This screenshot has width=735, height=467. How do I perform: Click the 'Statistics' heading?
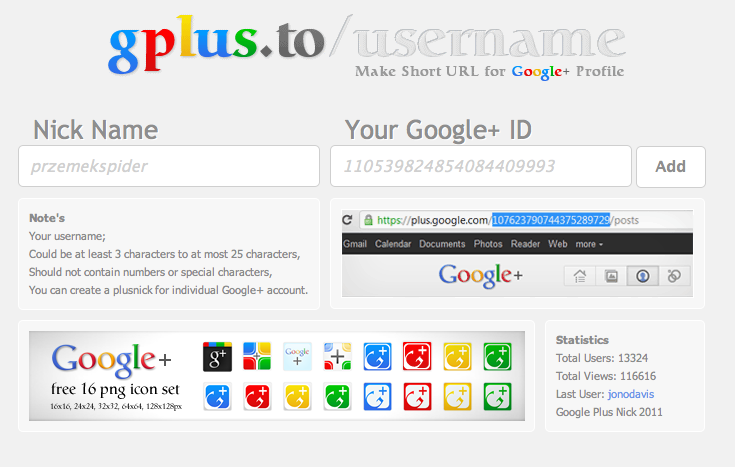coord(582,340)
